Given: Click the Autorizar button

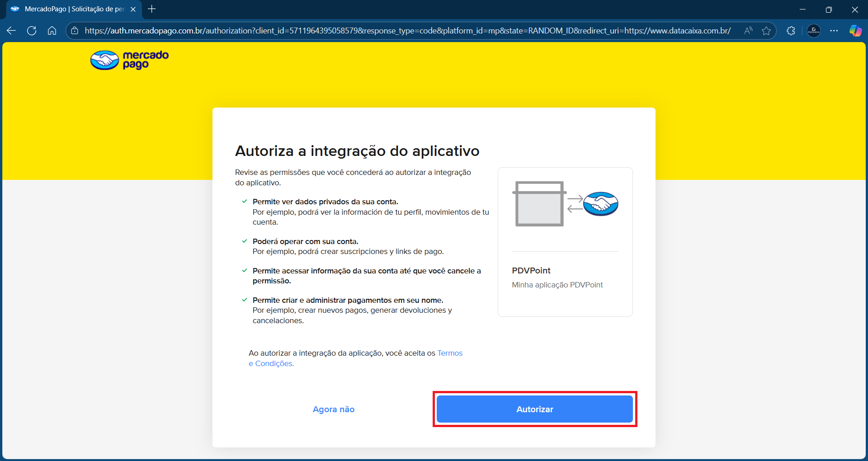Looking at the screenshot, I should pos(535,409).
